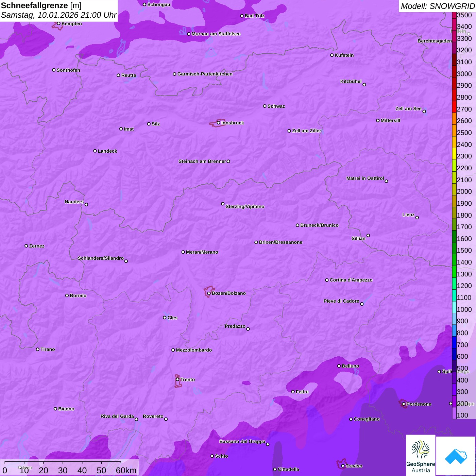
Task: Click the Treviso marker dot
Action: pos(343,466)
